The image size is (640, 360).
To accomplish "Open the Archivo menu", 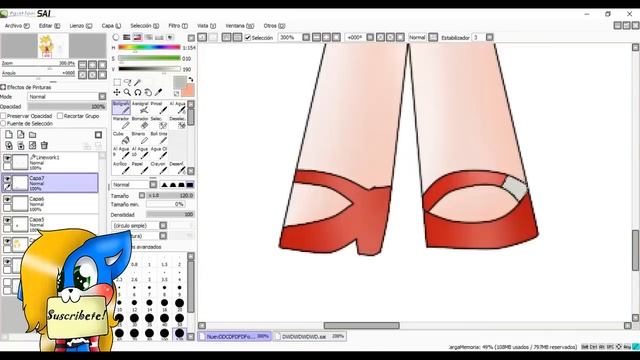I will pyautogui.click(x=17, y=26).
